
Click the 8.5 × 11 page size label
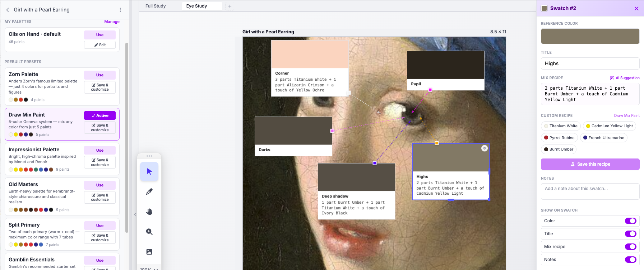tap(498, 32)
